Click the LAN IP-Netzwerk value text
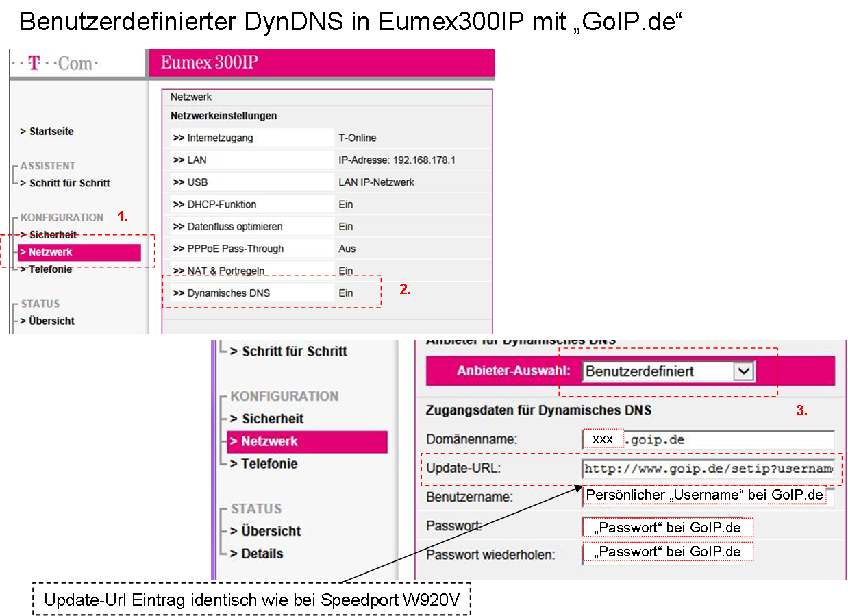Image resolution: width=848 pixels, height=616 pixels. tap(376, 182)
